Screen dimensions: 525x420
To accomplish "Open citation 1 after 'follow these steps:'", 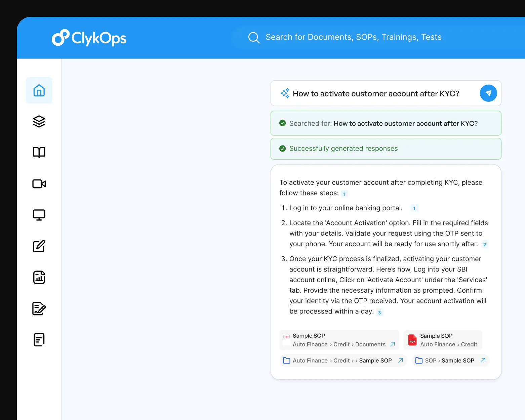I will click(344, 194).
